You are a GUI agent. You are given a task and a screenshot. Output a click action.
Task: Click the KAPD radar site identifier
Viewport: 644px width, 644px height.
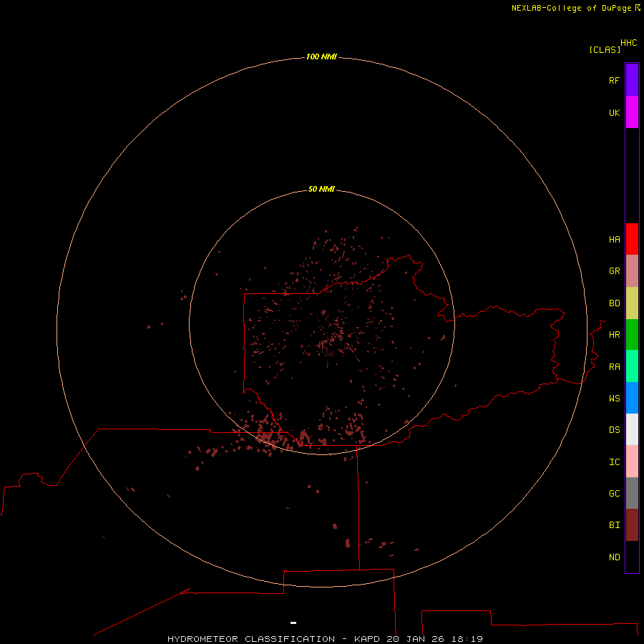[367, 639]
